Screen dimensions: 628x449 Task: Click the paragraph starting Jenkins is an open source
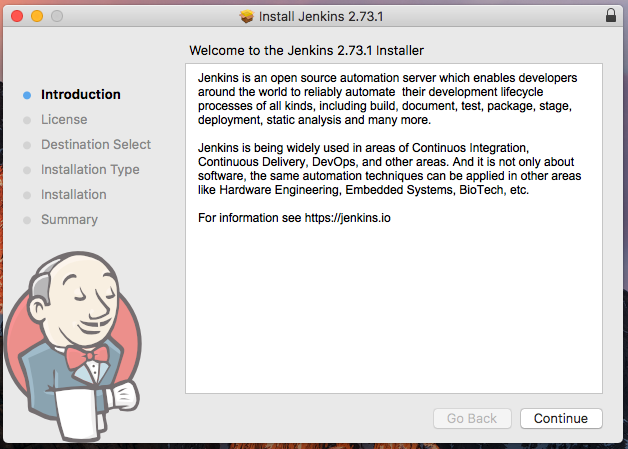pyautogui.click(x=389, y=99)
